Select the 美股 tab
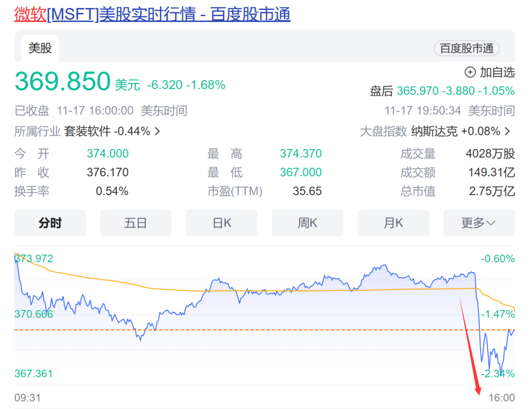The height and width of the screenshot is (409, 532). coord(40,48)
